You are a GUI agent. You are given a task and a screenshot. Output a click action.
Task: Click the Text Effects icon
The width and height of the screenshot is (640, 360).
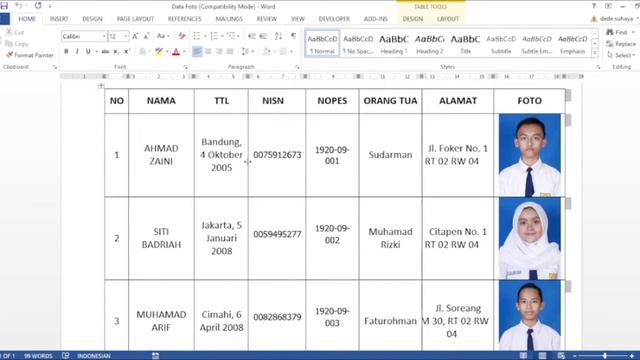[142, 52]
